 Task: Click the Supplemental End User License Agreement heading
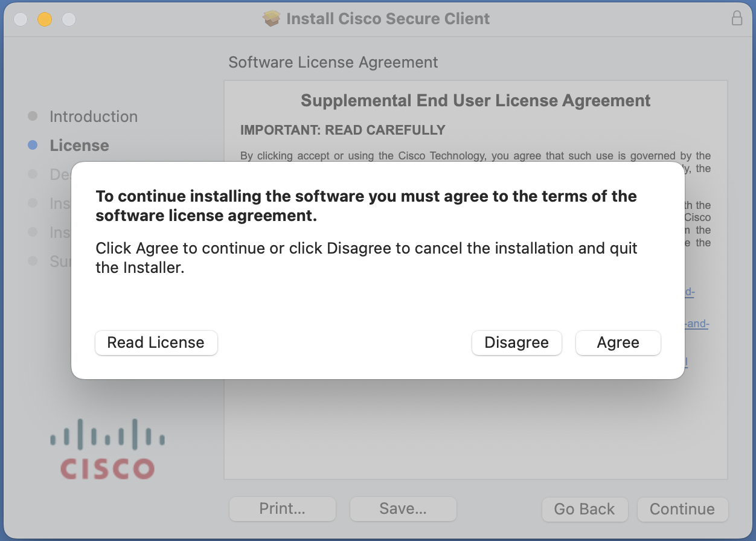[476, 100]
